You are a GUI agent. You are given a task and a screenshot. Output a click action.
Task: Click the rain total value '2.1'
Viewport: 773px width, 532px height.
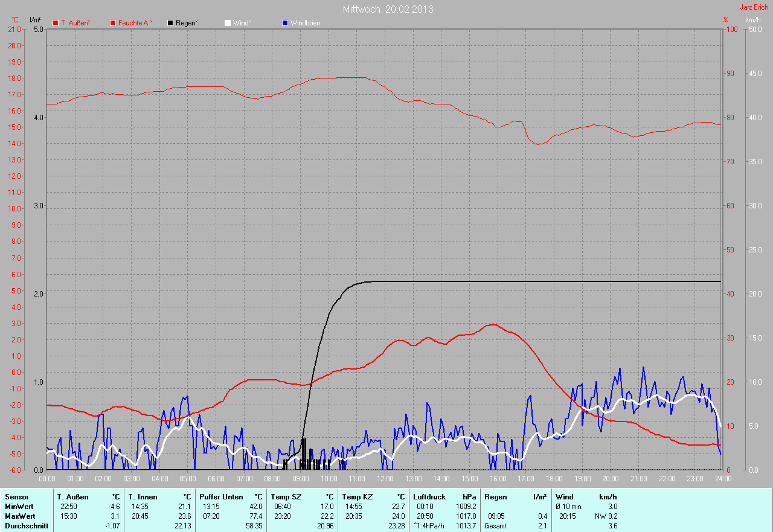tap(543, 526)
